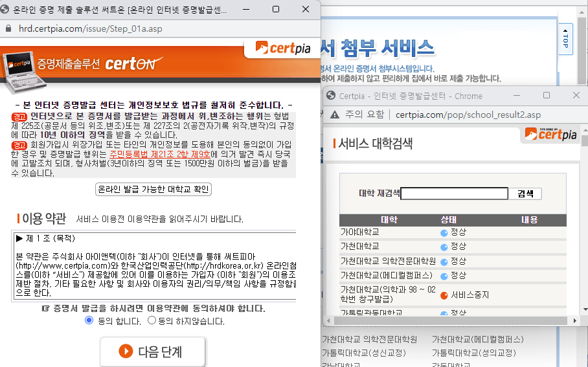
Task: Click the globe icon in certON window title
Action: 5,9
